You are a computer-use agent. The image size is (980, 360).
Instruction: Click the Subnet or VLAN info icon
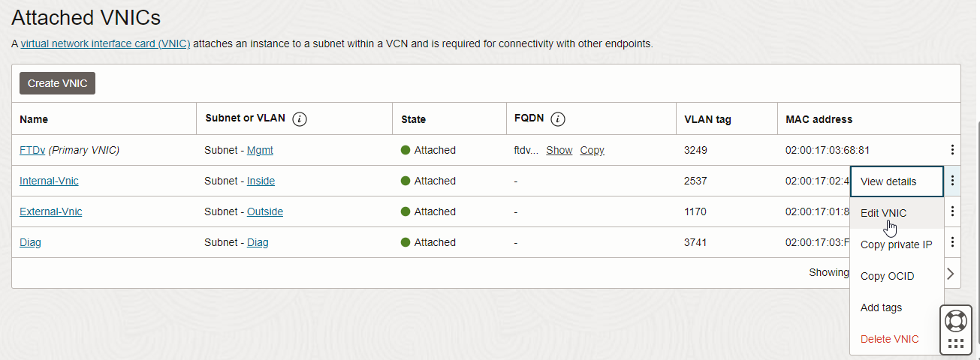(300, 119)
